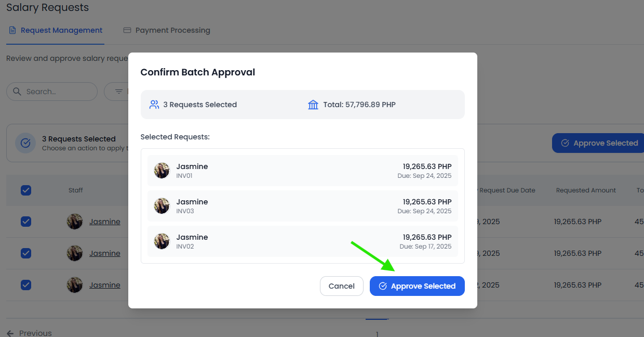Click the people icon beside 3 Requests Selected in dialog
The width and height of the screenshot is (644, 337).
(154, 105)
